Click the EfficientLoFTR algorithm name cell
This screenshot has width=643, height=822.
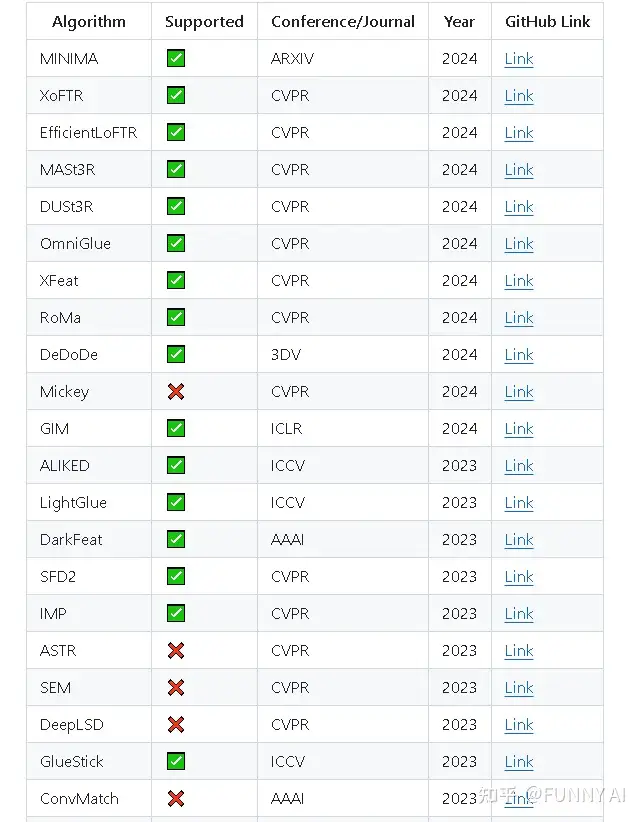click(x=89, y=133)
